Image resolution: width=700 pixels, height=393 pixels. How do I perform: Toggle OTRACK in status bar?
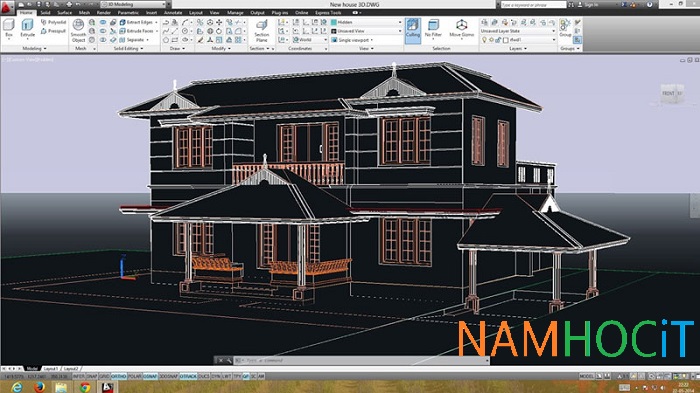188,376
